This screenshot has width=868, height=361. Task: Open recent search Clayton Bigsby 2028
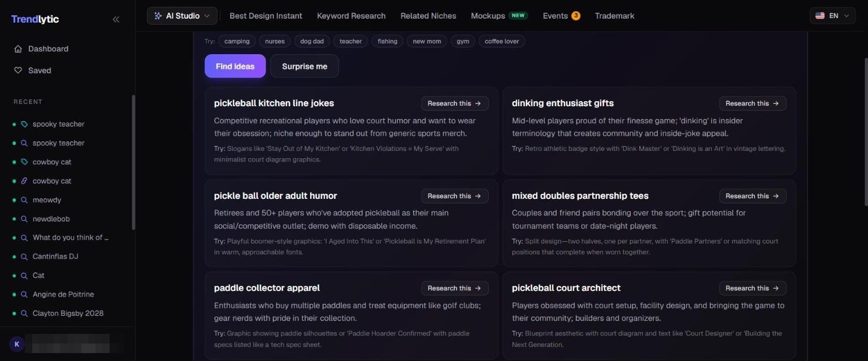point(68,314)
